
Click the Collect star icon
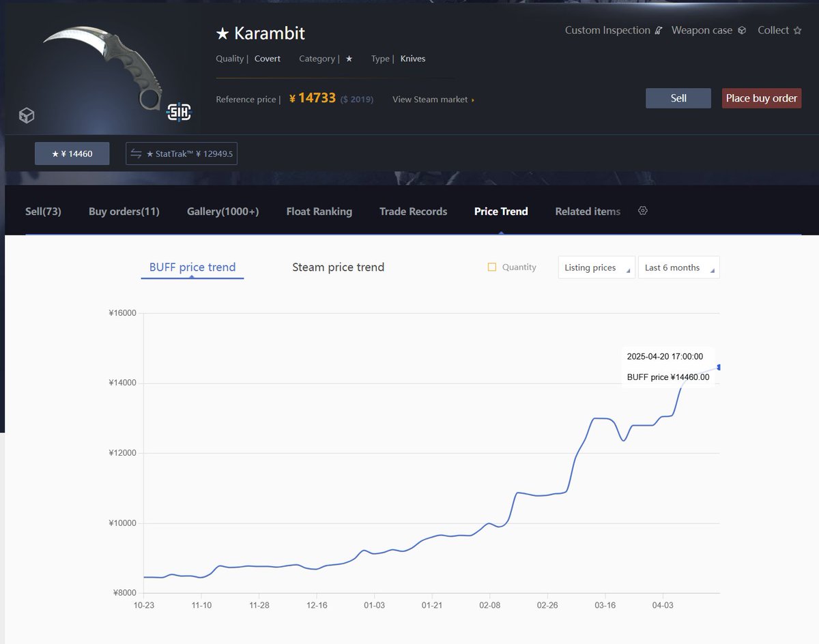pyautogui.click(x=797, y=31)
